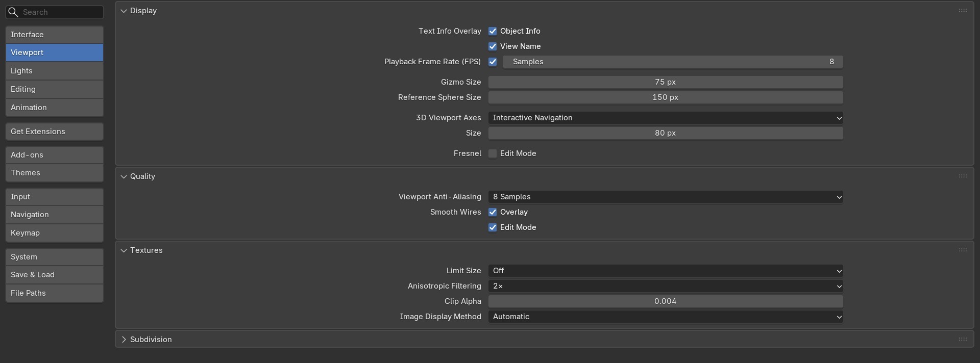
Task: Click the Display panel drag grip
Action: tap(963, 11)
